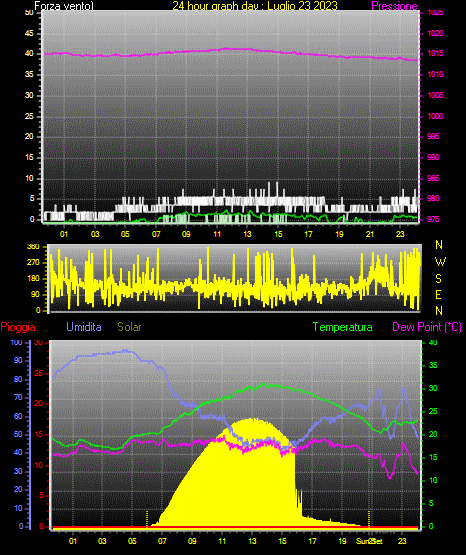The image size is (466, 555).
Task: Click the green Temperatura legend label
Action: click(x=343, y=327)
